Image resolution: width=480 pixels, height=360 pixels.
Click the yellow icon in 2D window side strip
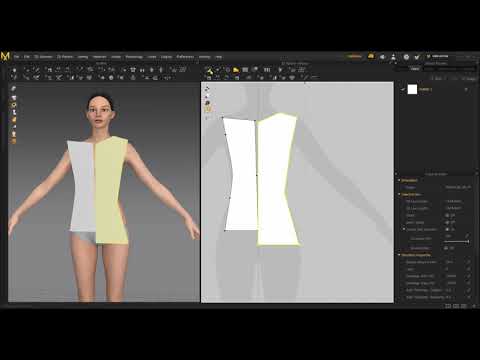(208, 109)
